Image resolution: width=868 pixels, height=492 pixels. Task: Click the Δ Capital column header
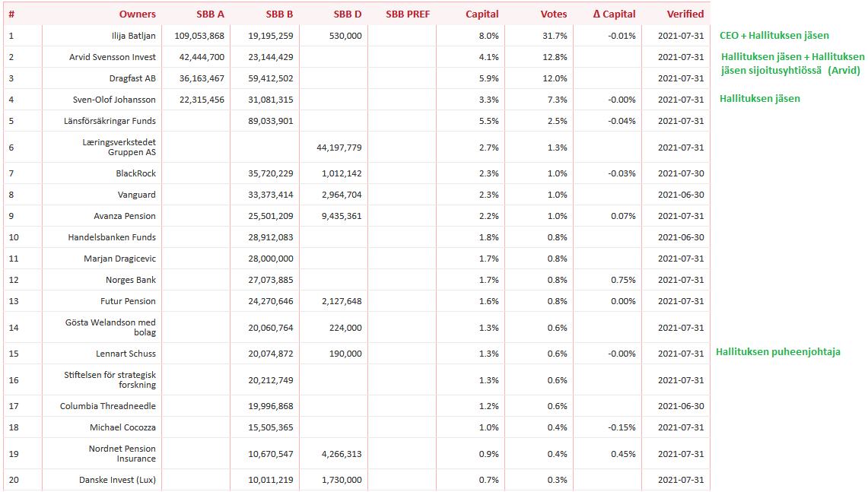click(x=614, y=14)
